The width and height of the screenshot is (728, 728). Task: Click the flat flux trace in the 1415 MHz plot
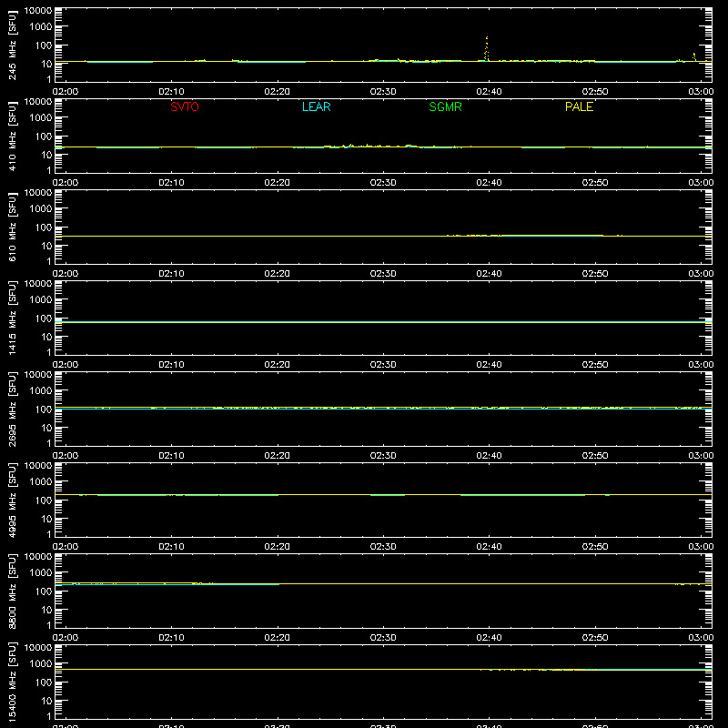[383, 322]
